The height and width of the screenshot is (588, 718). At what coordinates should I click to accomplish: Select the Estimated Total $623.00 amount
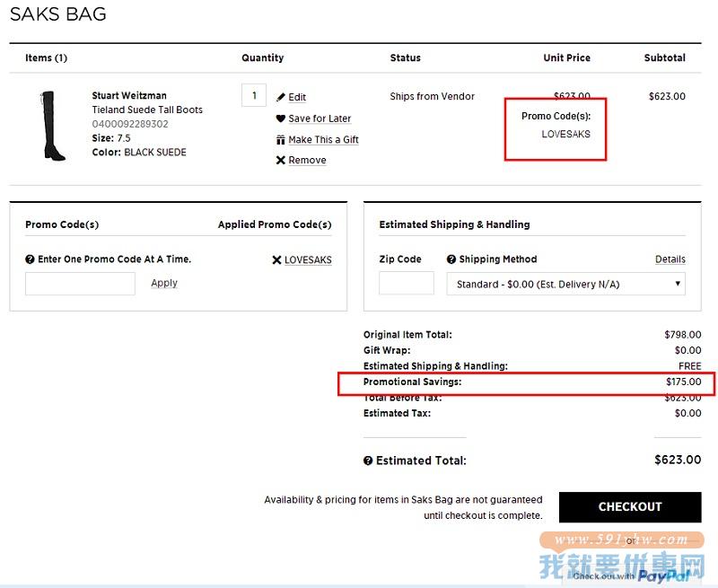point(678,460)
